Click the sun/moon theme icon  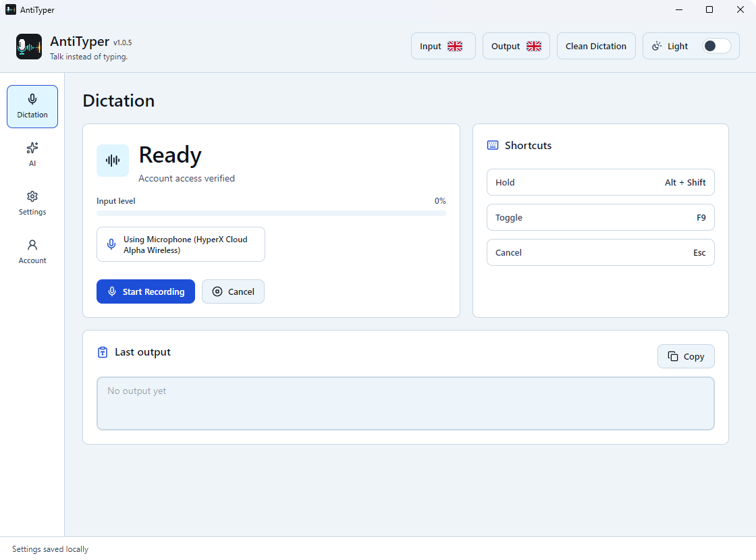pyautogui.click(x=657, y=47)
